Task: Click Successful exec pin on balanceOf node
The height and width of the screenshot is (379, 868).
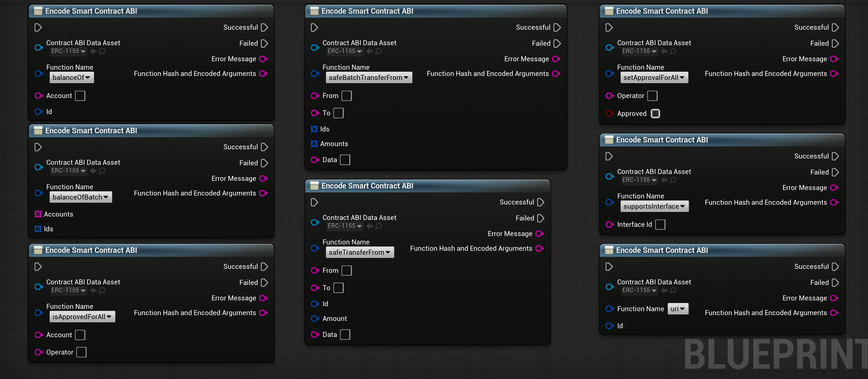Action: point(264,27)
